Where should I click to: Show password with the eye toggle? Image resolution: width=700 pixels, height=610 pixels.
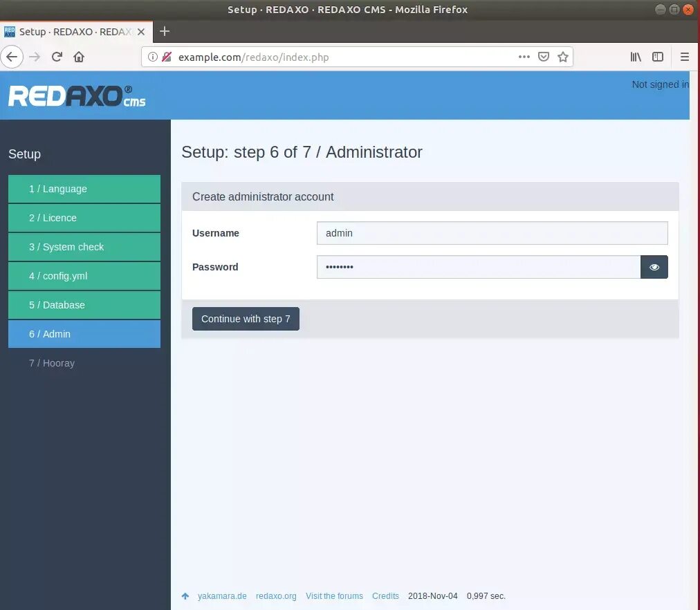click(x=654, y=267)
